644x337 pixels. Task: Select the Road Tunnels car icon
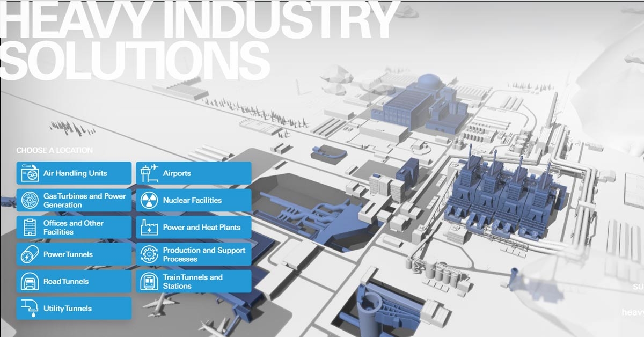coord(29,281)
